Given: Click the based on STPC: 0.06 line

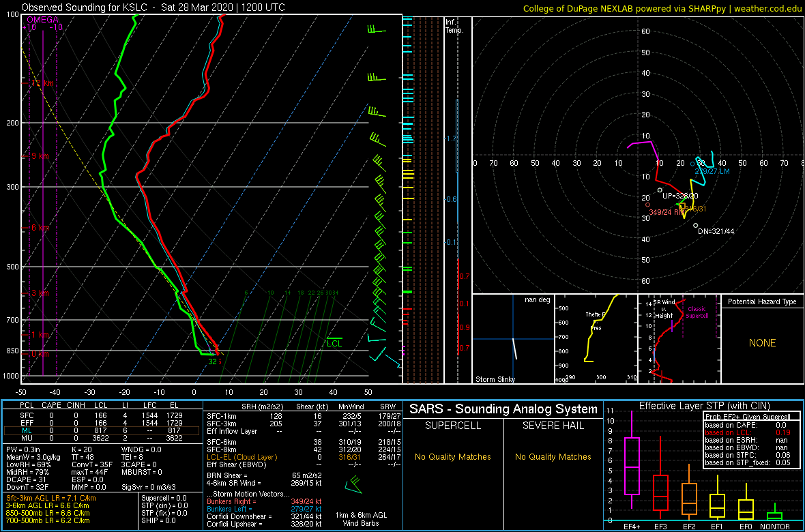Looking at the screenshot, I should point(749,455).
